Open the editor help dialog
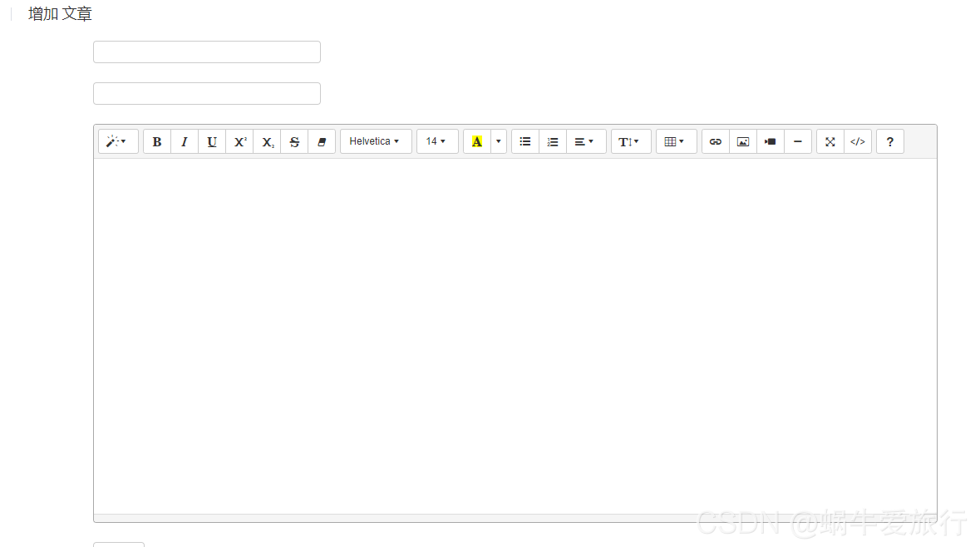 coord(890,141)
